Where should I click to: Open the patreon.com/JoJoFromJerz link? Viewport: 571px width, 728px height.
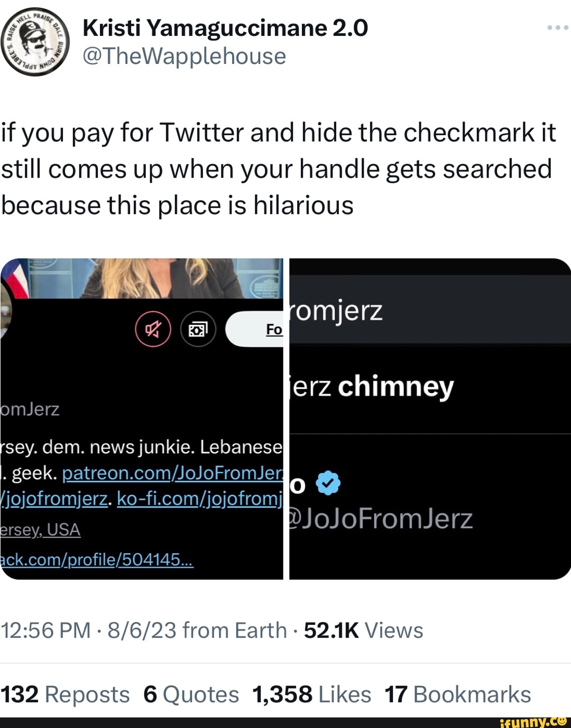172,473
